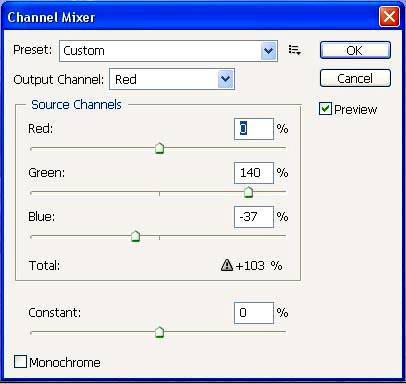Click the Constant slider handle
Viewport: 406px width, 384px height.
[x=160, y=332]
